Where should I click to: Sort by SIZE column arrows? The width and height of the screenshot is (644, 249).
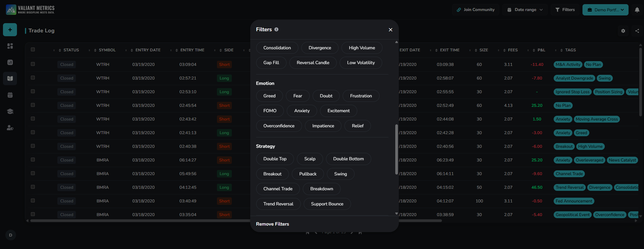click(x=476, y=50)
